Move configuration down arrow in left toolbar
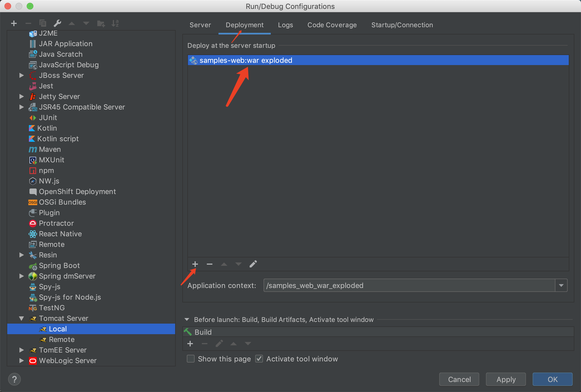 (86, 23)
